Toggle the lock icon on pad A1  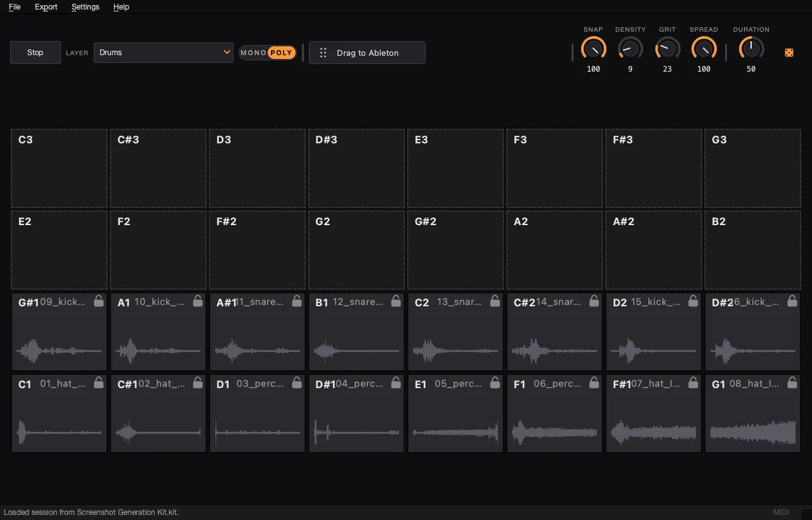pyautogui.click(x=198, y=301)
